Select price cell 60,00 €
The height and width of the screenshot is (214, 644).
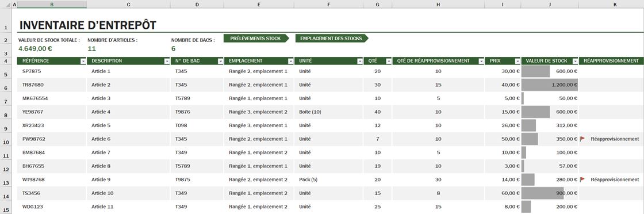click(503, 193)
